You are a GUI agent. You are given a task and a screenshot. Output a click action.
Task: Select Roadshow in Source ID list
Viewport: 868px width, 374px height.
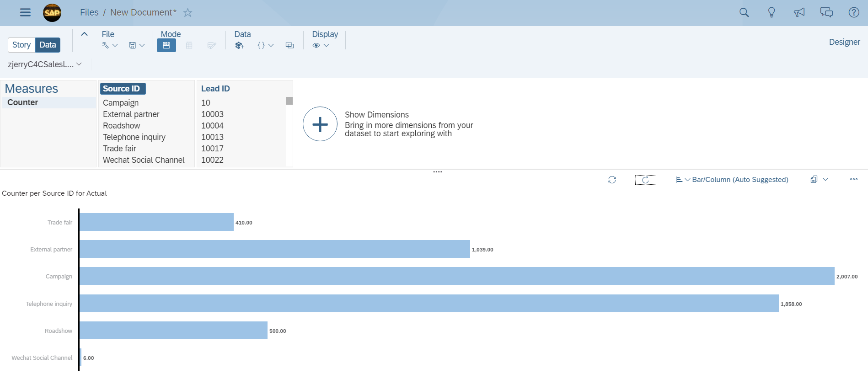coord(121,126)
